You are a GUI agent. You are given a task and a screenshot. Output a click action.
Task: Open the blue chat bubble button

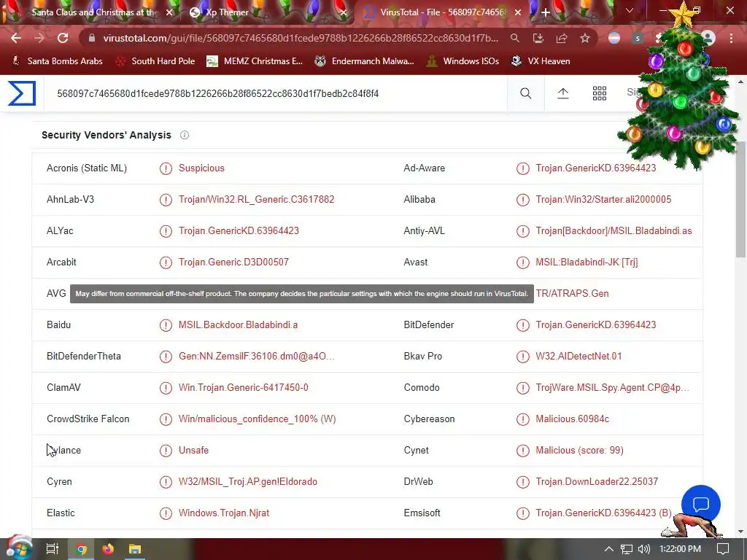click(700, 504)
